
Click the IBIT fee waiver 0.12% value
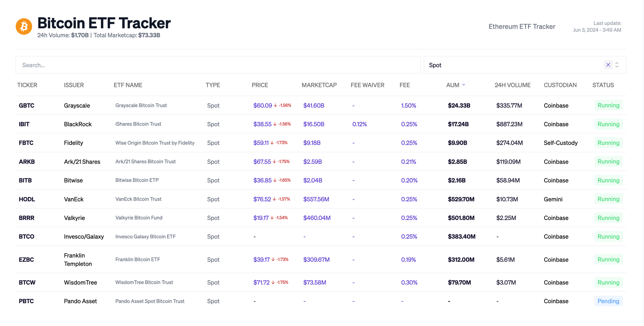[x=359, y=124]
